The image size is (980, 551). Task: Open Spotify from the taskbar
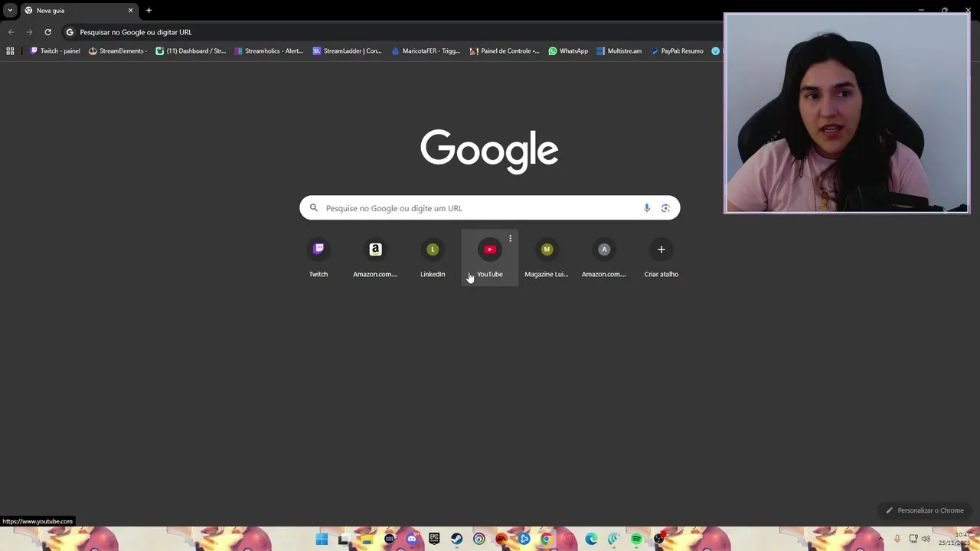click(x=636, y=539)
